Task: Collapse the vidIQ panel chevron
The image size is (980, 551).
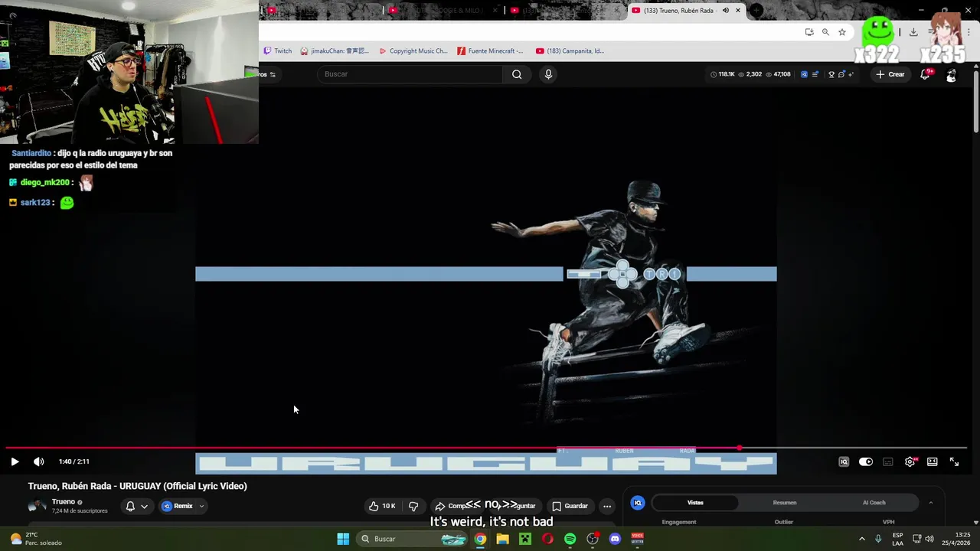Action: [x=931, y=503]
